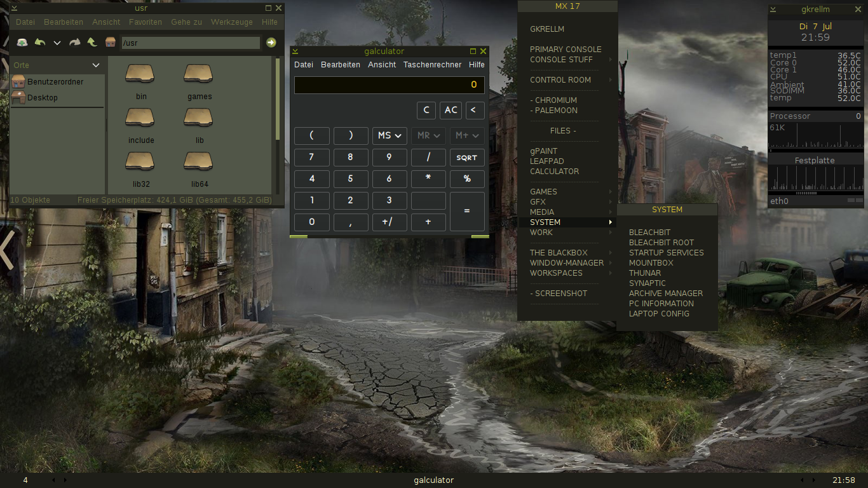Open the MS memory store dropdown
The height and width of the screenshot is (488, 868).
[x=389, y=135]
